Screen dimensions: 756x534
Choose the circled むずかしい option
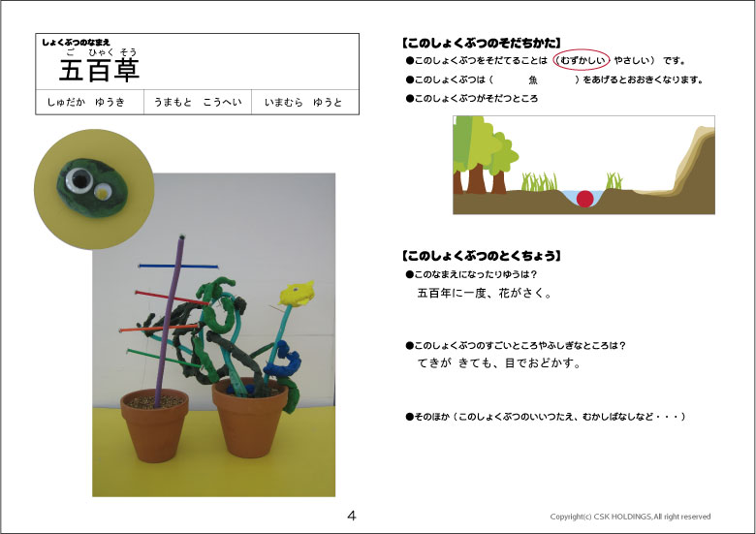[x=581, y=60]
